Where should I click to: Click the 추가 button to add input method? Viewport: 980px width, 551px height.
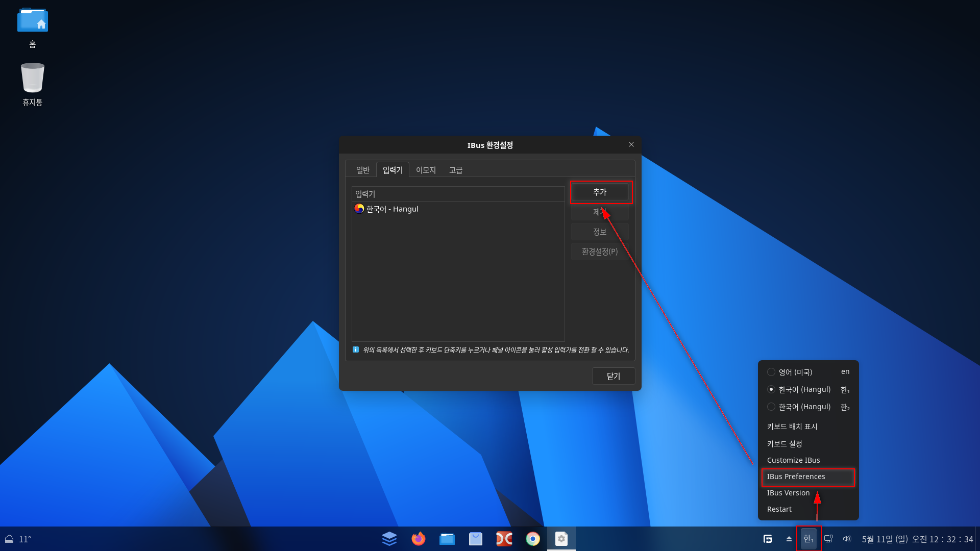[600, 192]
